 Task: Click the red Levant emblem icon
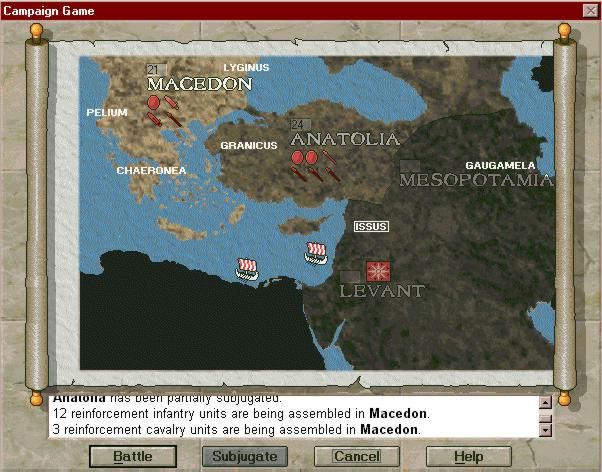(378, 271)
